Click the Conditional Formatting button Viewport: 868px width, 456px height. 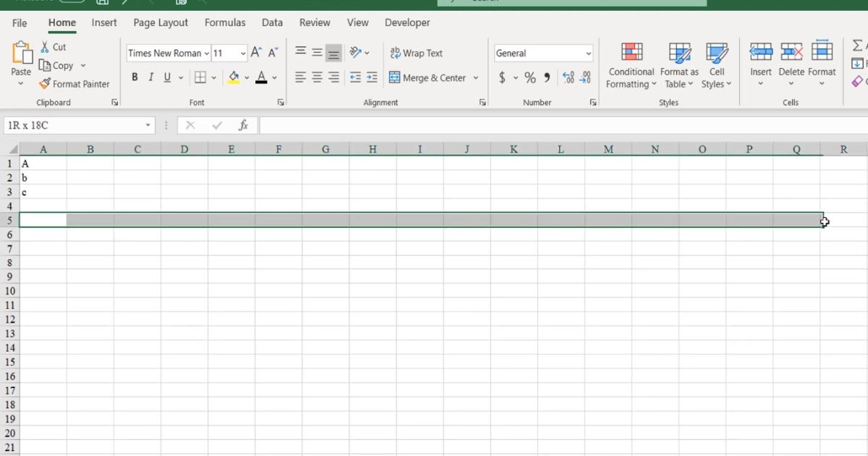pyautogui.click(x=630, y=65)
